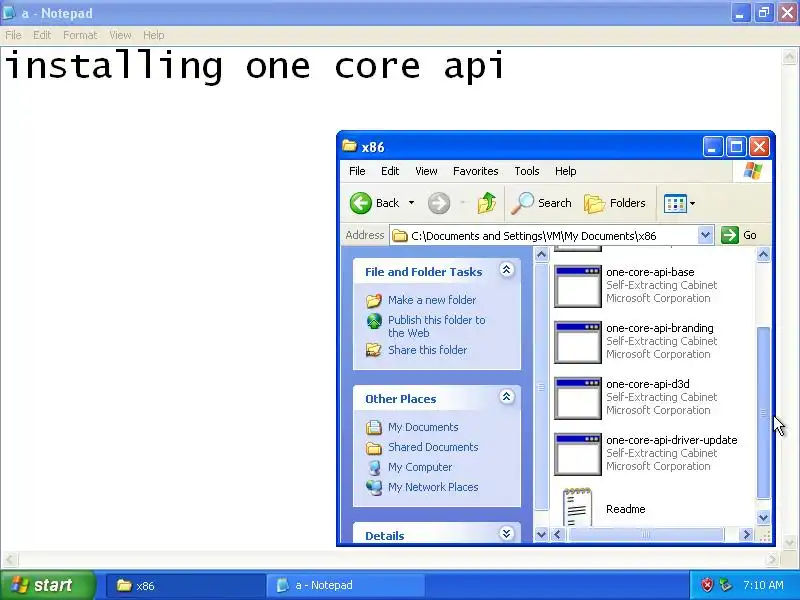Click file list scroll up arrow
The image size is (800, 600).
[x=763, y=255]
